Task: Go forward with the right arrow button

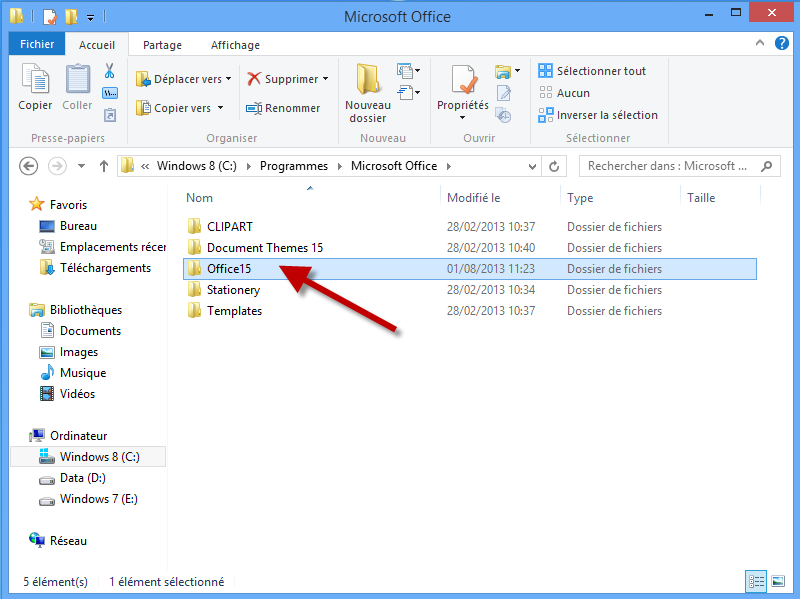Action: point(57,166)
